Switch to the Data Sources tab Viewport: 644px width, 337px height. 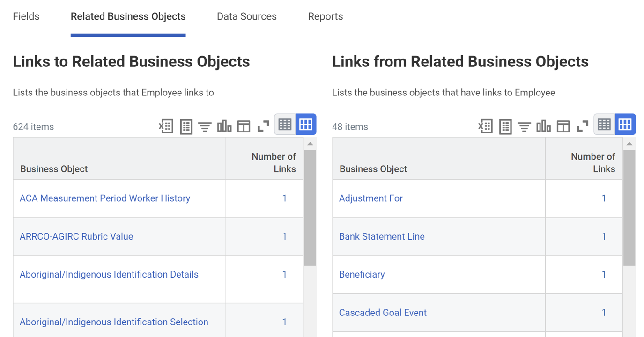pos(247,16)
